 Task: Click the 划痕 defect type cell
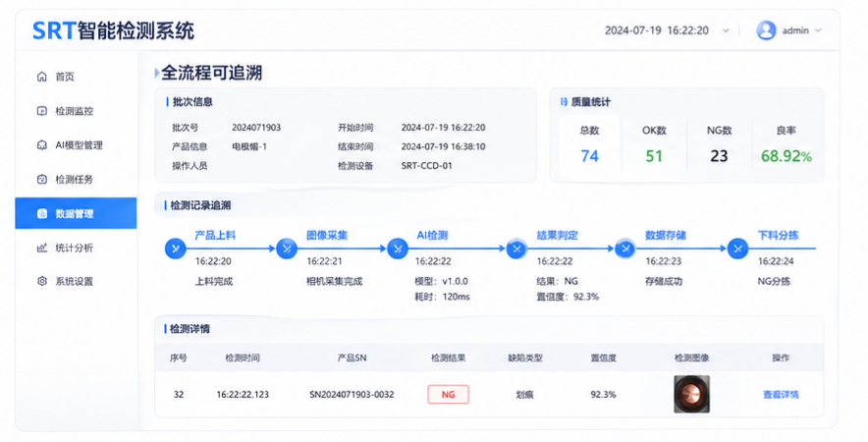click(x=524, y=395)
